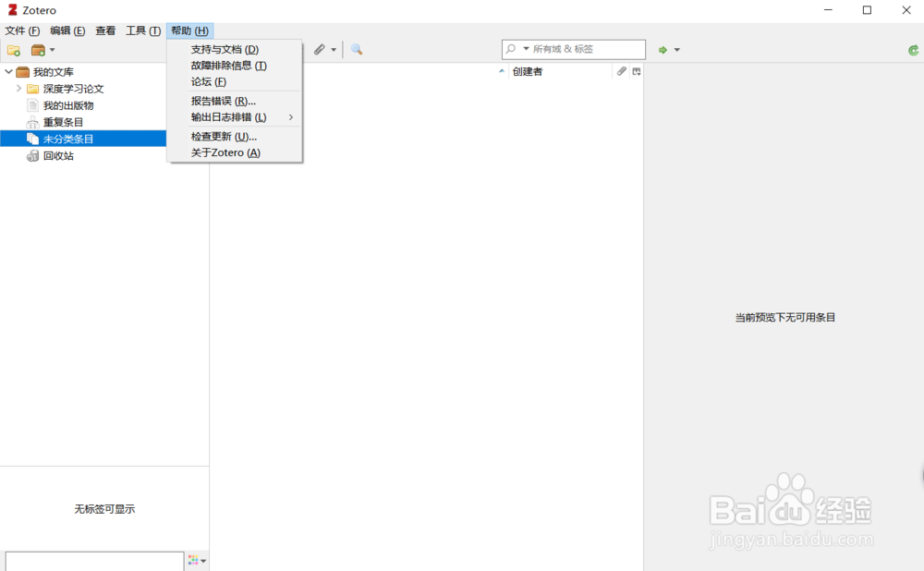Click the tag filter input field
924x571 pixels.
(94, 561)
